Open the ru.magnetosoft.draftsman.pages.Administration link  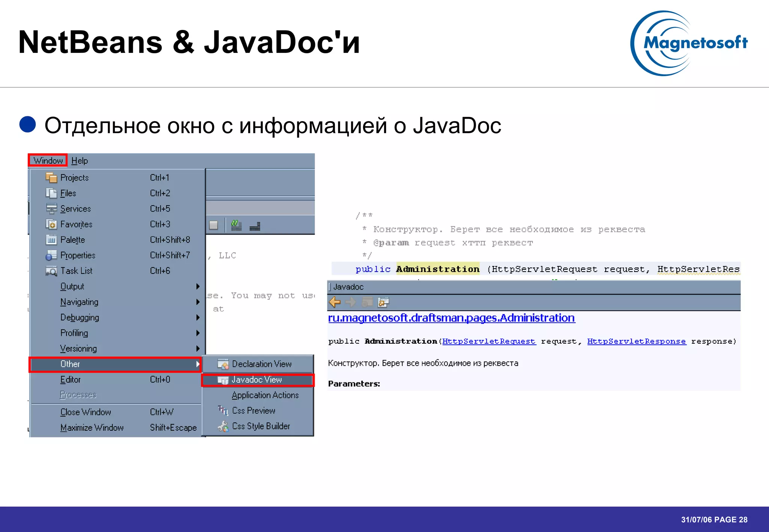(x=451, y=318)
